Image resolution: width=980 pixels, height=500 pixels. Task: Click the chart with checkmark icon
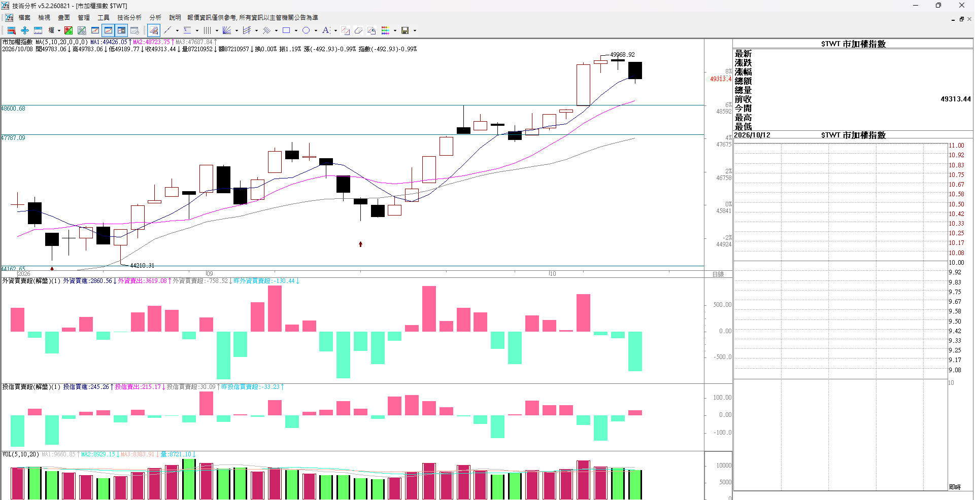[134, 30]
